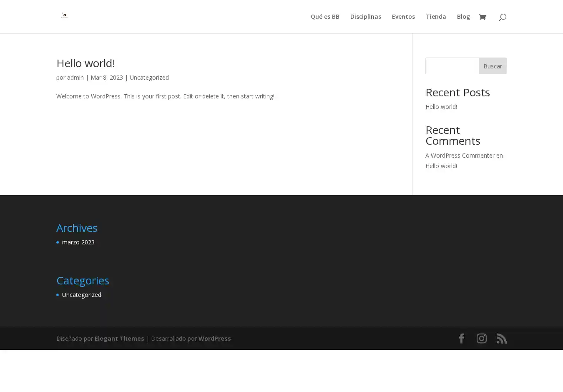Open Hello world! under Recent Posts
The width and height of the screenshot is (563, 392).
(x=441, y=107)
